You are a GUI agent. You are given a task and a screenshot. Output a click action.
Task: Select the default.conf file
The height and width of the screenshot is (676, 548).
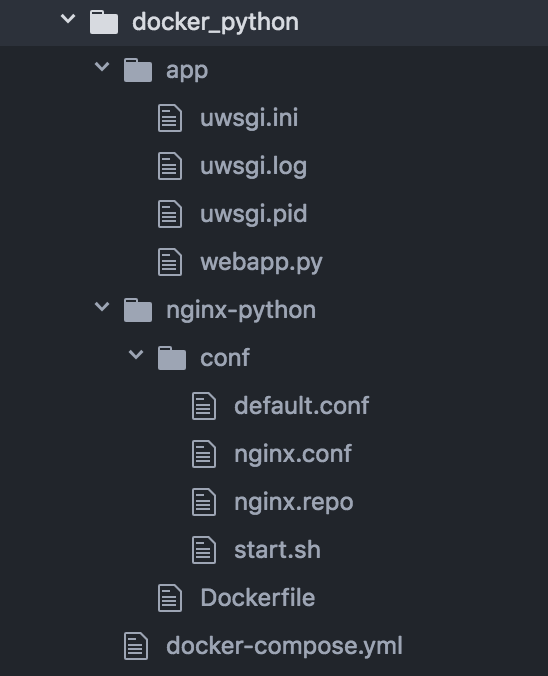(x=302, y=406)
